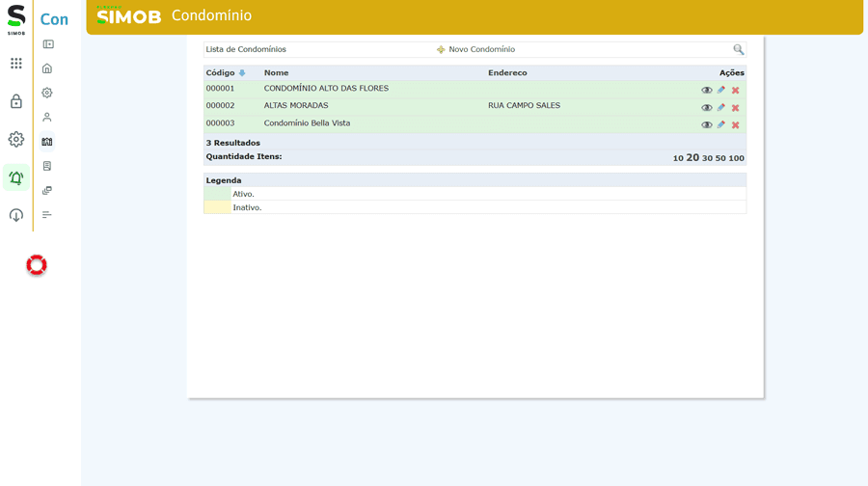Edit Condomínio Bella Vista with the pencil icon
868x486 pixels.
[720, 125]
